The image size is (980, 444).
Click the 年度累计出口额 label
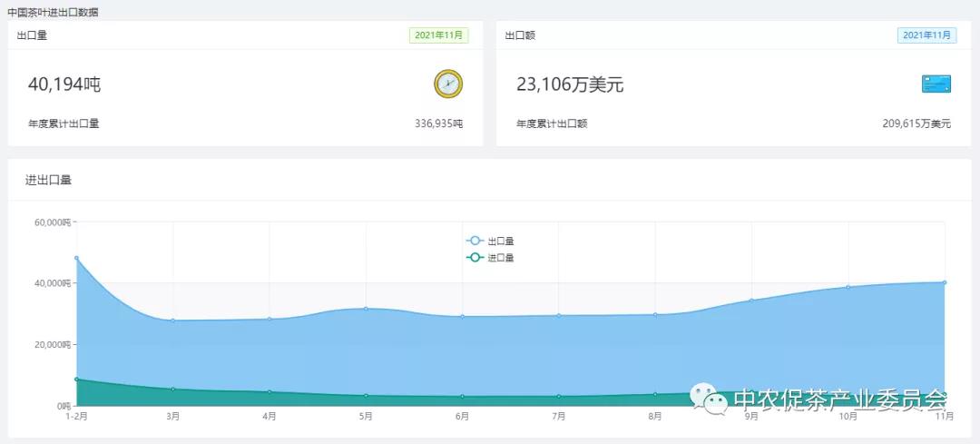pyautogui.click(x=552, y=123)
